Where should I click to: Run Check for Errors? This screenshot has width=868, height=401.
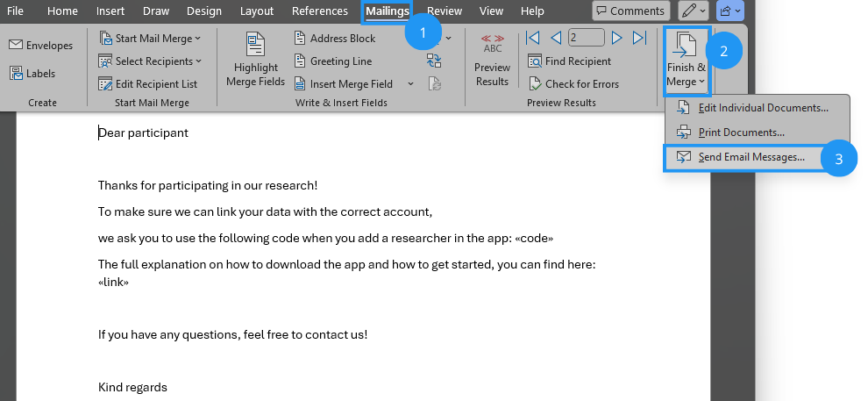tap(573, 83)
